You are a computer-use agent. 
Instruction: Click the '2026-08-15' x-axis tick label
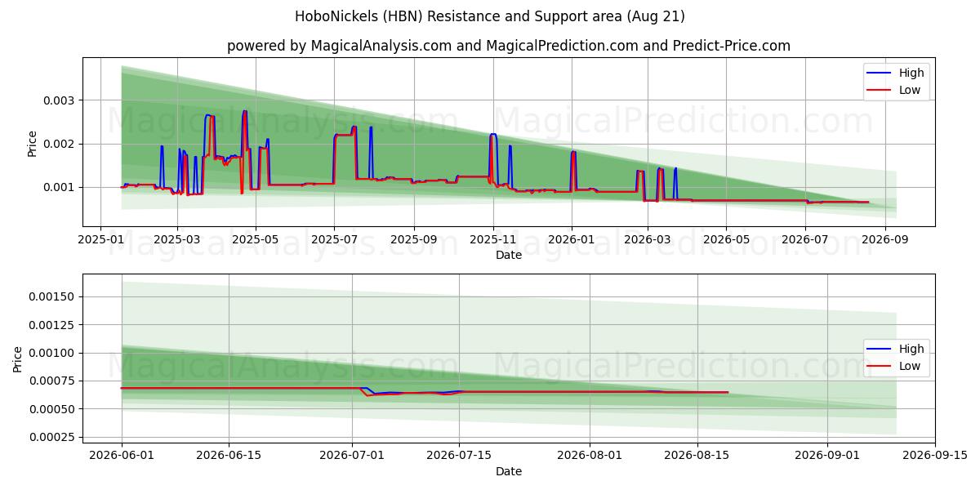[x=697, y=456]
